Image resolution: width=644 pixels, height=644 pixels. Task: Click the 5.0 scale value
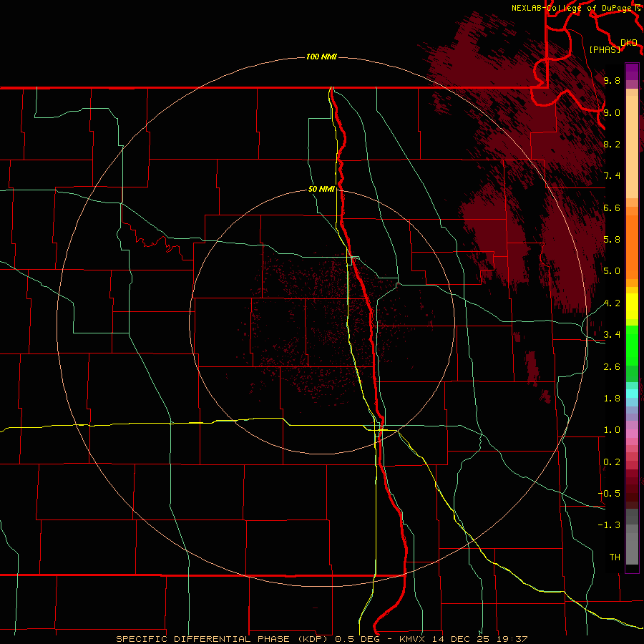(612, 271)
